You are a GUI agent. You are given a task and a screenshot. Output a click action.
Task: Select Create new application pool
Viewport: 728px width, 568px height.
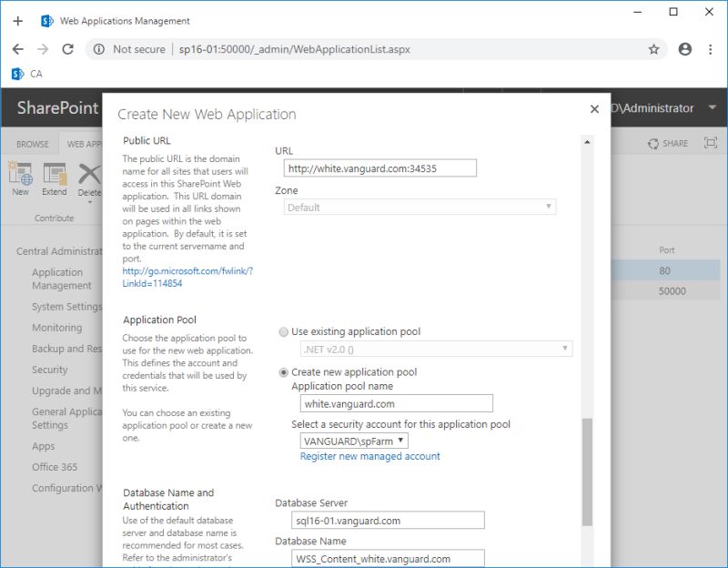click(283, 372)
